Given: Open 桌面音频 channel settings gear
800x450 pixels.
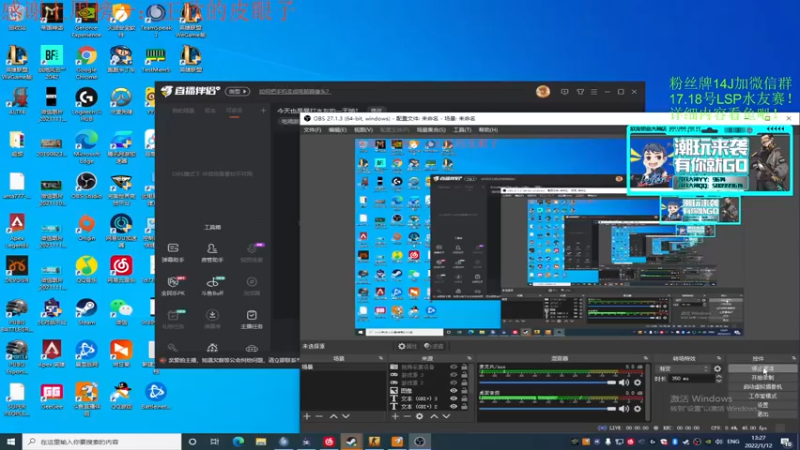Looking at the screenshot, I should point(637,409).
